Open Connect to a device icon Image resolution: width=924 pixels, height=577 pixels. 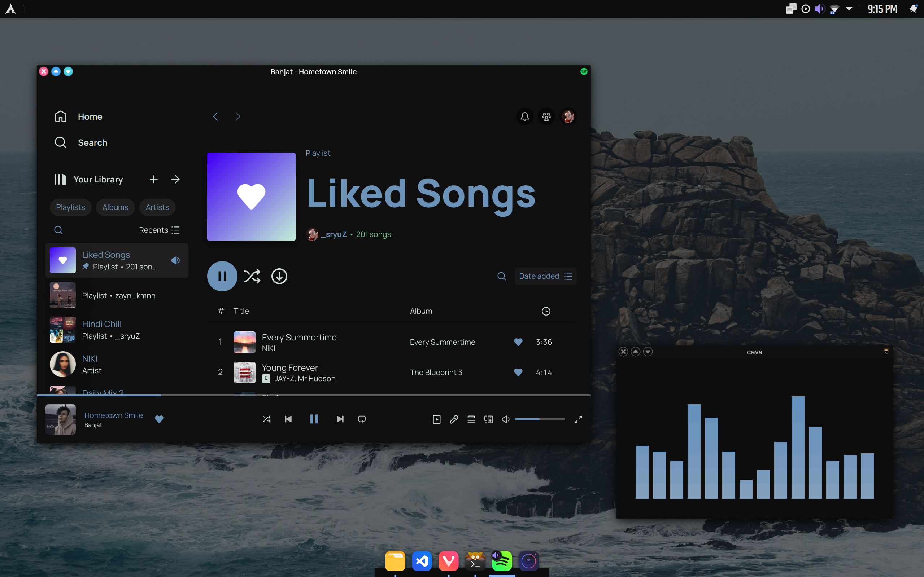pos(489,419)
